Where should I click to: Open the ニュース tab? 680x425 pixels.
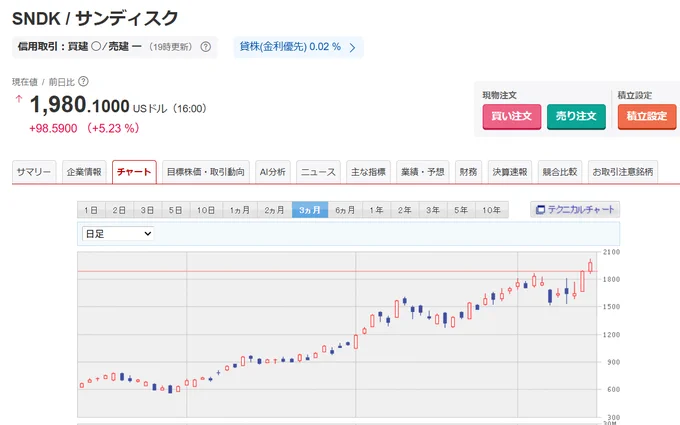[318, 172]
